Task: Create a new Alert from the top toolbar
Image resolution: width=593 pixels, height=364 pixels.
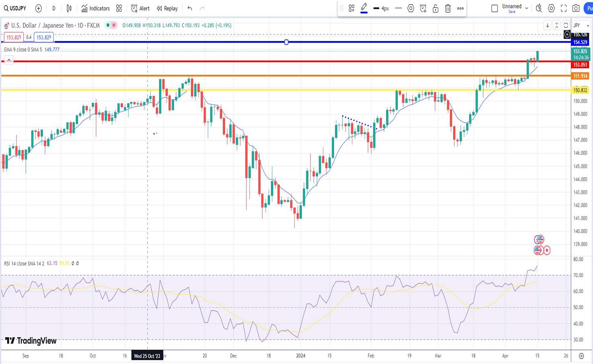Action: (x=140, y=8)
